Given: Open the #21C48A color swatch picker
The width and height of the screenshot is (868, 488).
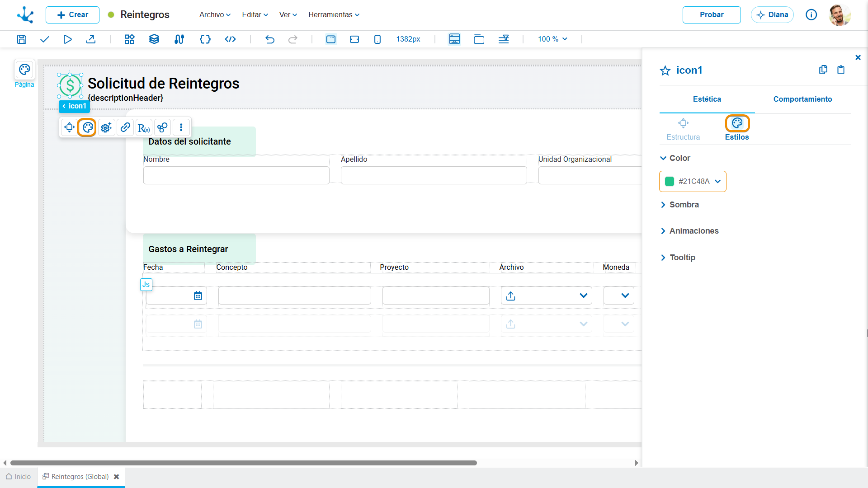Looking at the screenshot, I should 693,182.
